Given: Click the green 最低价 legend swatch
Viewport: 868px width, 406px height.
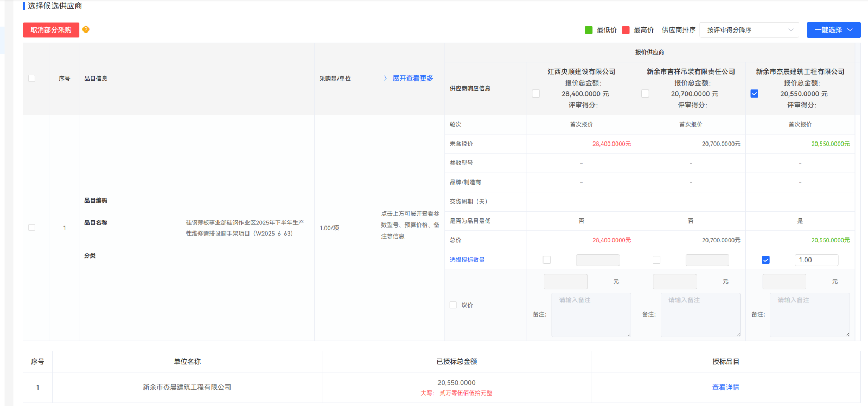Looking at the screenshot, I should pyautogui.click(x=589, y=30).
